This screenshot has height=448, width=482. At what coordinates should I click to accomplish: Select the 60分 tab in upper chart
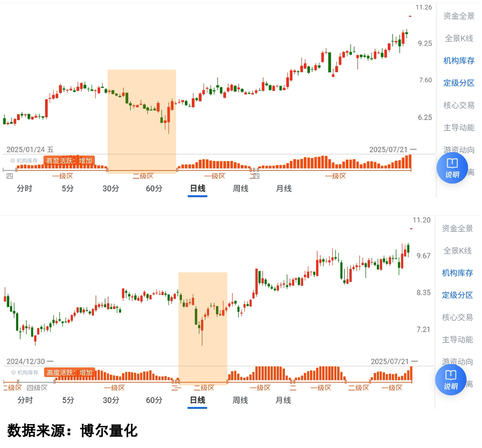(154, 188)
